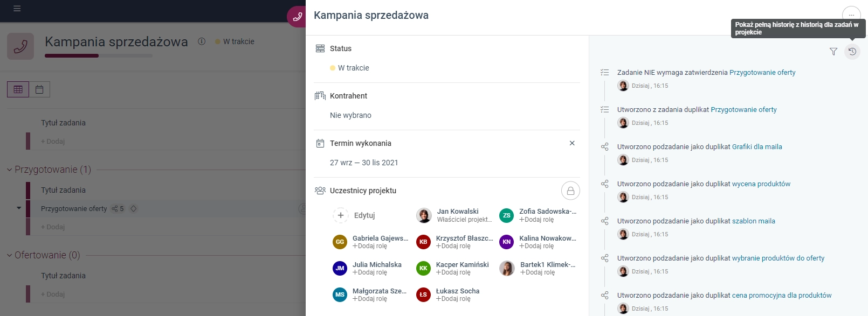Click the phone icon of the project
Screen dimensions: 868x316
20,46
